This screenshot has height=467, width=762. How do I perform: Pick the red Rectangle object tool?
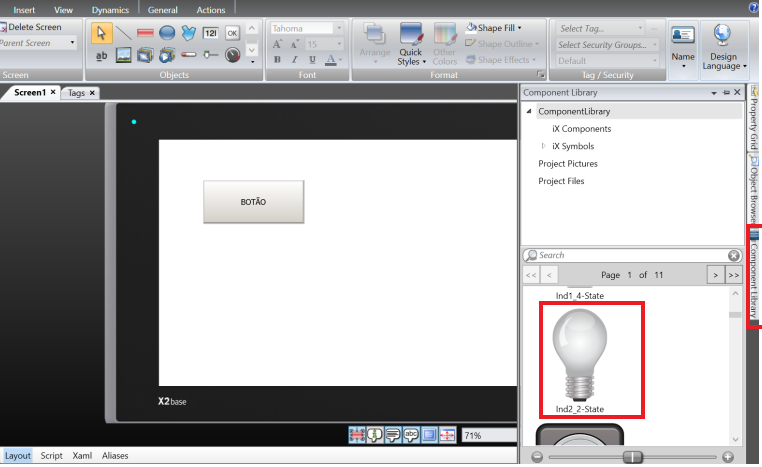click(x=145, y=33)
